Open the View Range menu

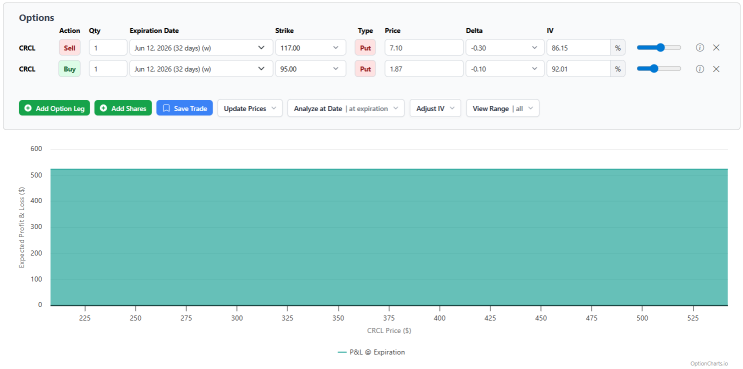click(503, 108)
